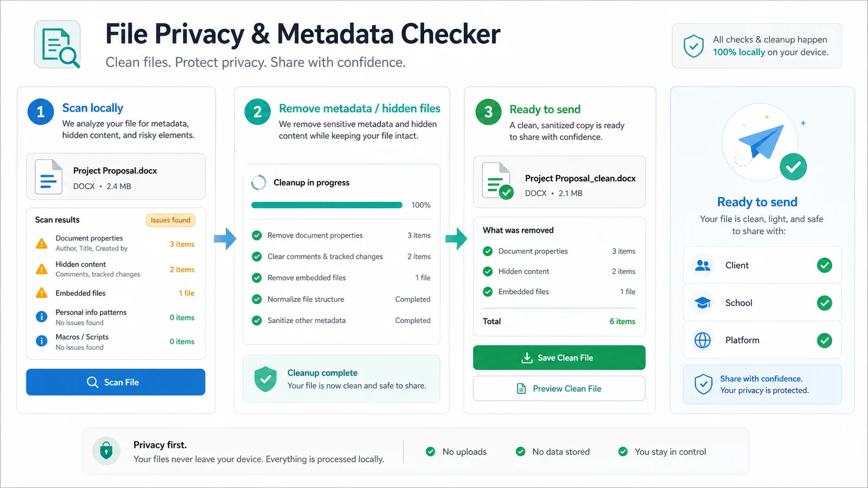
Task: Click the Client people icon
Action: pos(703,265)
